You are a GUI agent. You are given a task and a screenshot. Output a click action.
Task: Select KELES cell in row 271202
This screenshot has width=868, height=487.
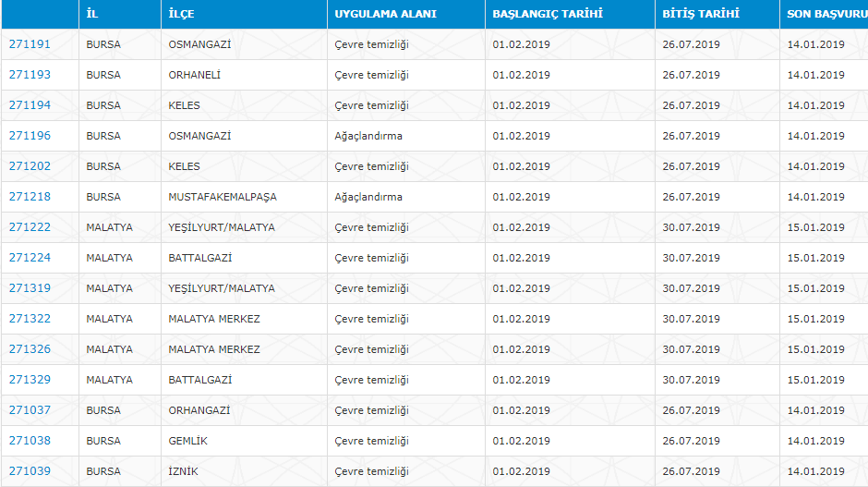tap(244, 166)
